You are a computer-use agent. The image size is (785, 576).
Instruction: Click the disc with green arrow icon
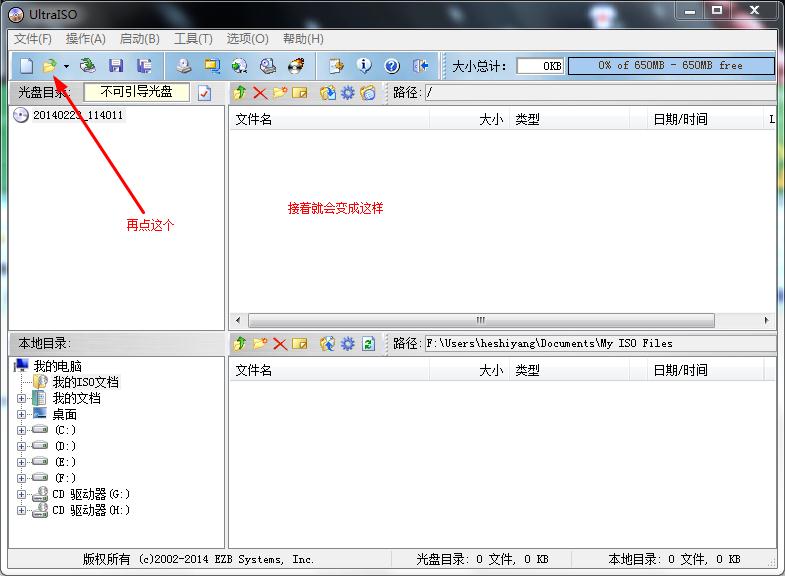(240, 66)
